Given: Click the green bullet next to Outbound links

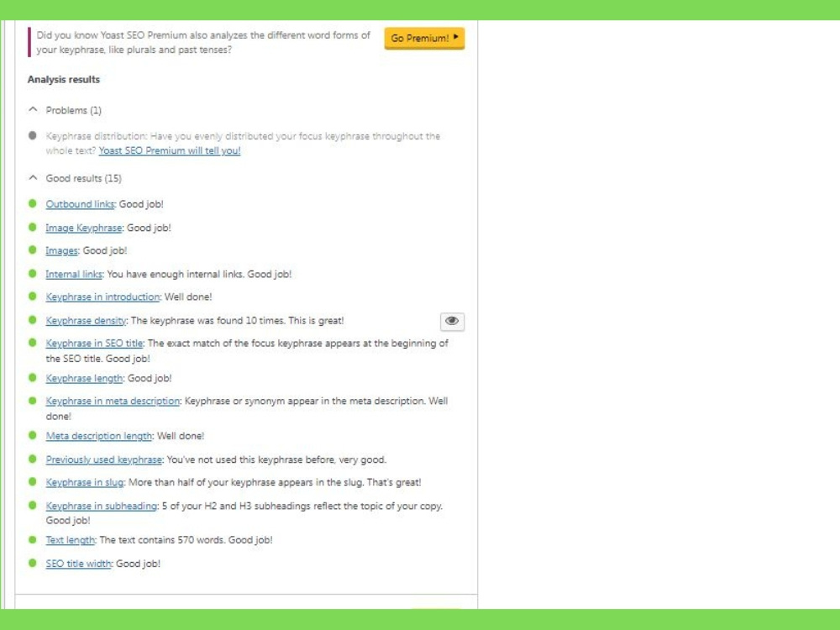Looking at the screenshot, I should pyautogui.click(x=33, y=203).
